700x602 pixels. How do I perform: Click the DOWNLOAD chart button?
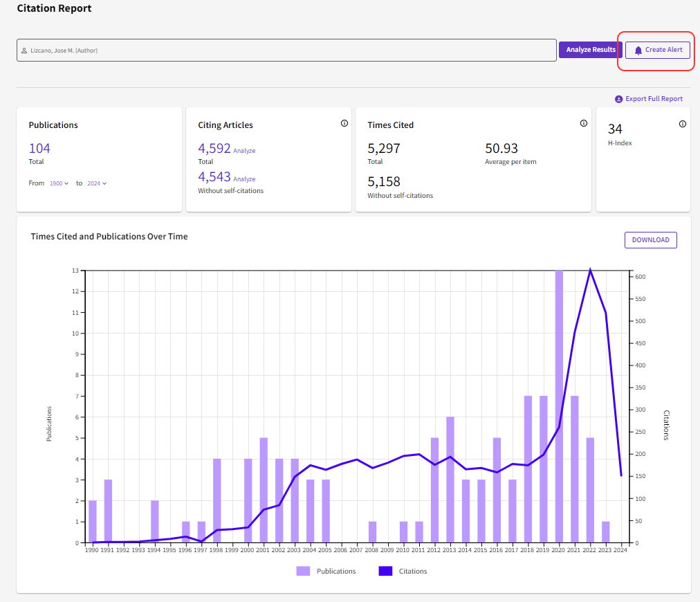[x=650, y=240]
